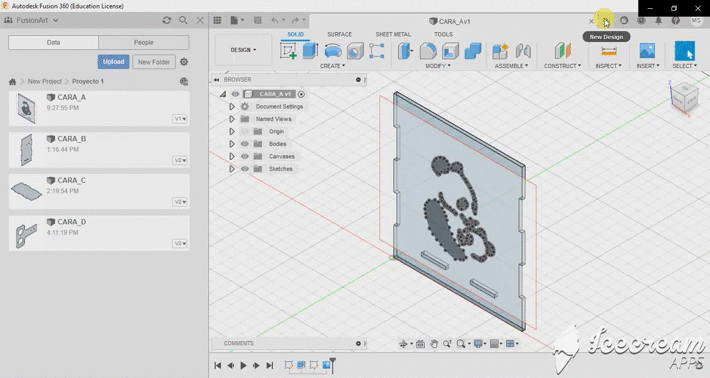Switch to the SHEET METAL tab

393,34
